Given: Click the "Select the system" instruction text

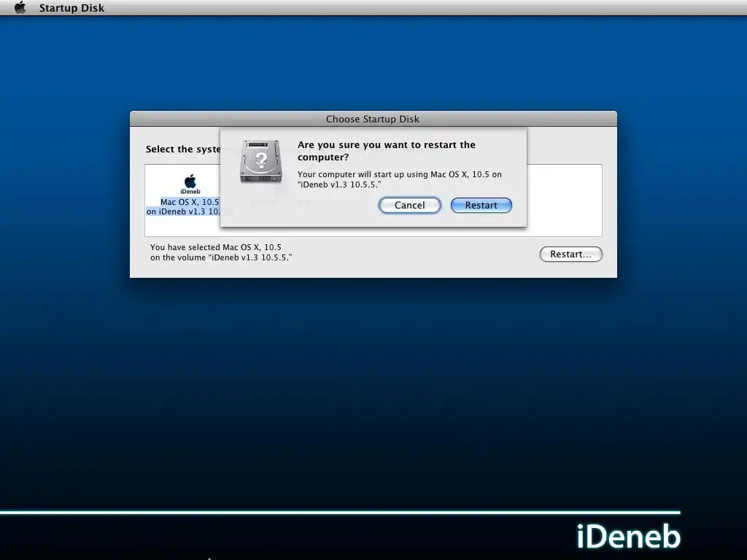Looking at the screenshot, I should pyautogui.click(x=183, y=149).
